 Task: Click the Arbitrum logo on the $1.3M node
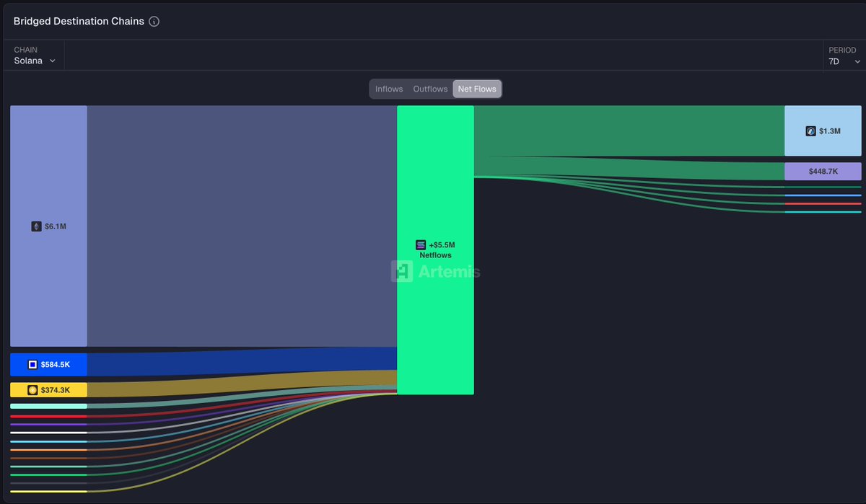(x=810, y=131)
